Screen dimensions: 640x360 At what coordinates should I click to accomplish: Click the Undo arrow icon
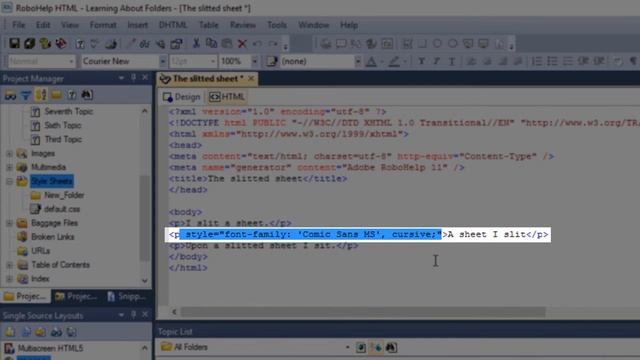point(257,43)
